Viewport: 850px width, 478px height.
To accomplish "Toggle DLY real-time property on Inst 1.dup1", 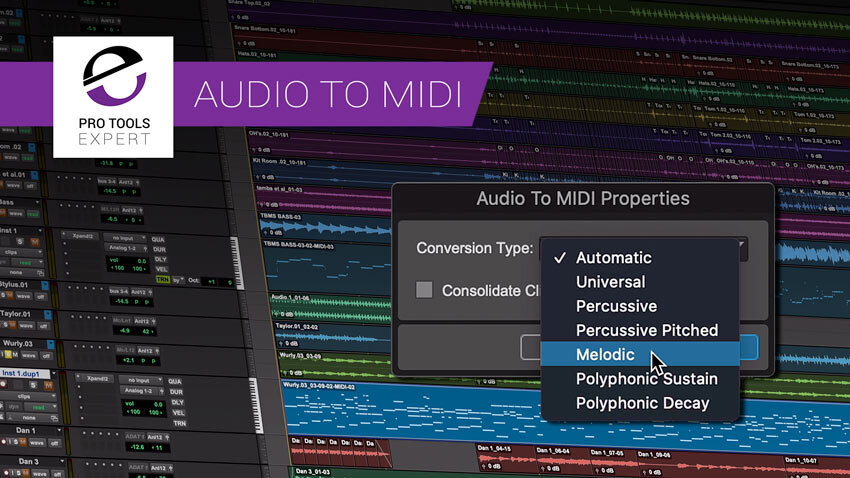I will (177, 402).
